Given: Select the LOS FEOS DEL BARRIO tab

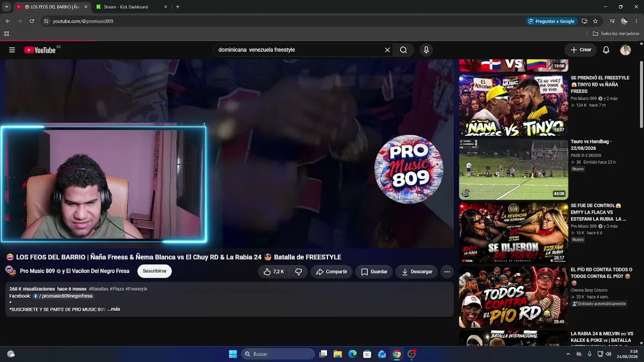Looking at the screenshot, I should pyautogui.click(x=51, y=7).
